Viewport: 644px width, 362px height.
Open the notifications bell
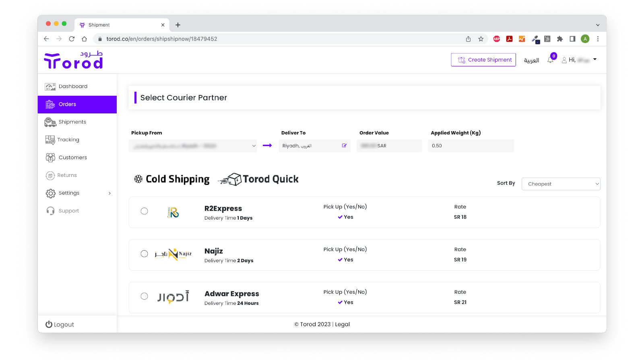[x=550, y=60]
